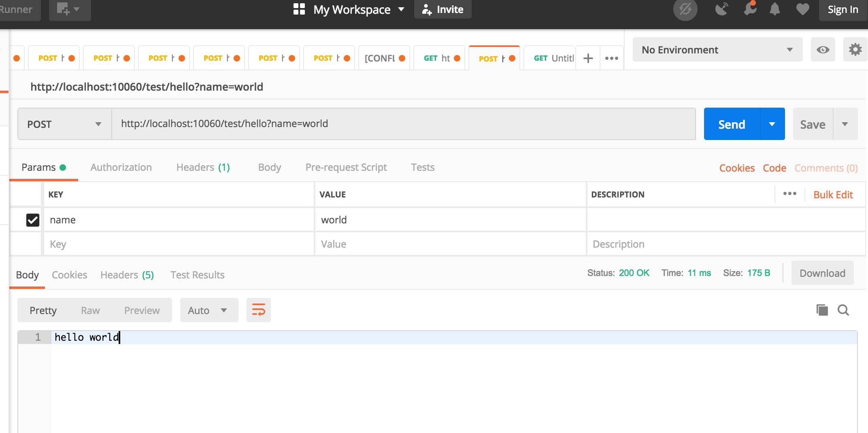
Task: Expand the No Environment selector
Action: click(717, 50)
